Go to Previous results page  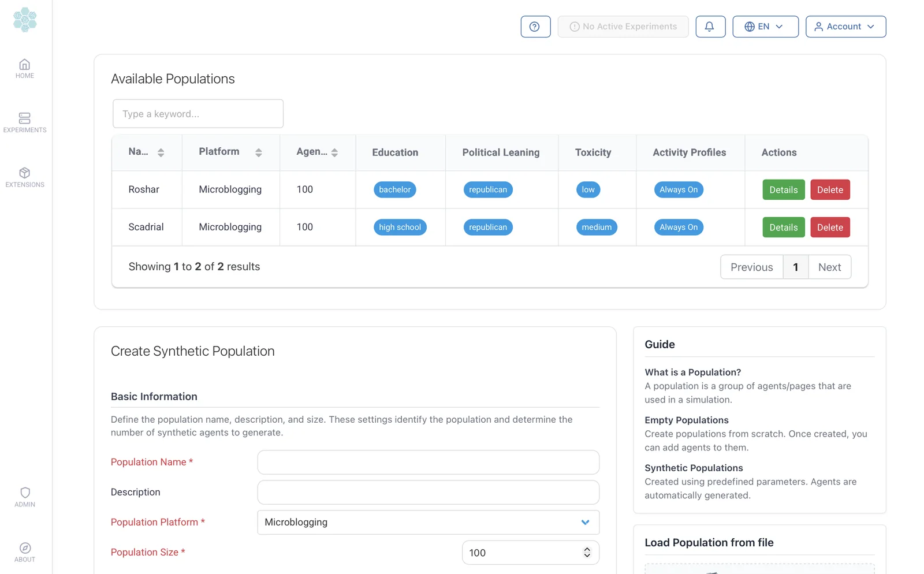tap(752, 267)
